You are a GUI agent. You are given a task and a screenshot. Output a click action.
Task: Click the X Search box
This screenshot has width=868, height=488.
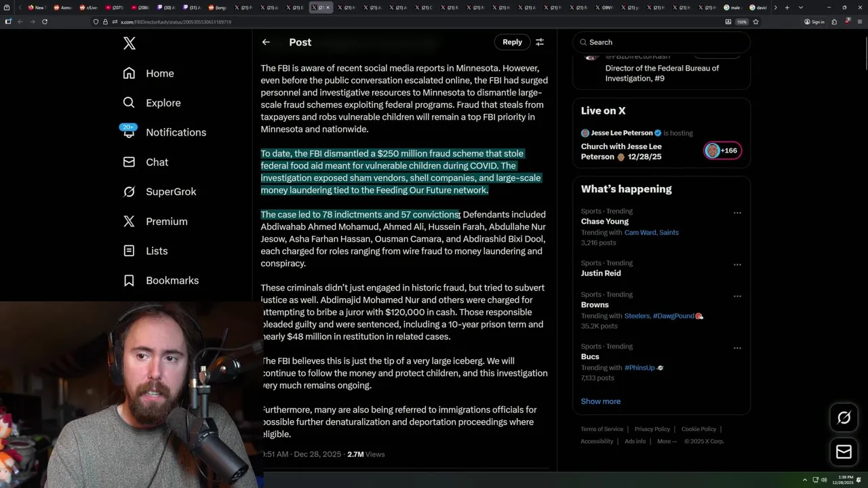661,42
